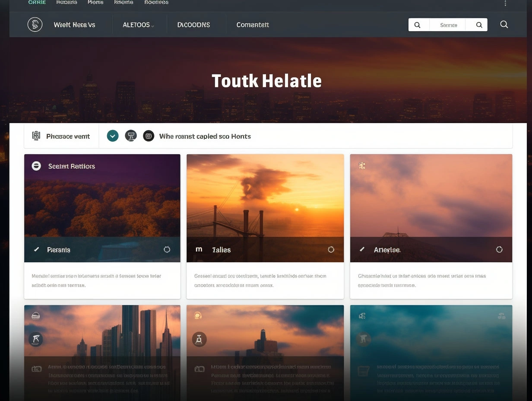Expand the teal chevron dropdown in filter bar

pos(112,136)
